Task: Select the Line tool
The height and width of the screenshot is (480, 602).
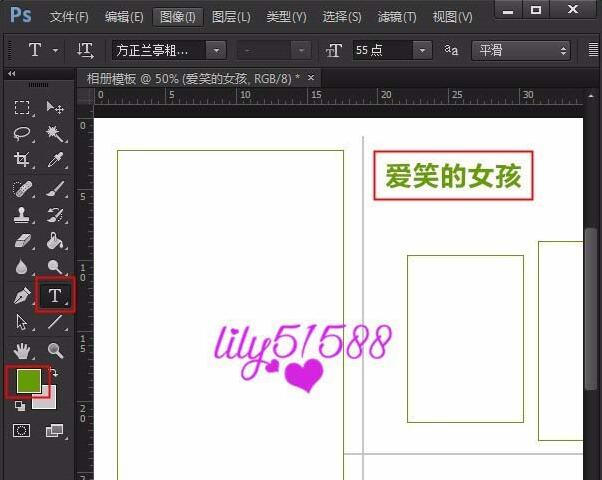Action: (55, 322)
